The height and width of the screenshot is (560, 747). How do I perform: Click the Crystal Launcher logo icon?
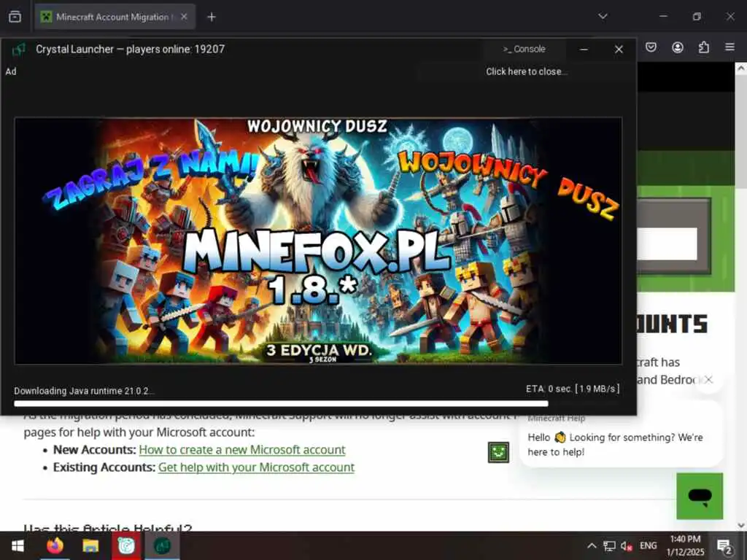coord(18,49)
